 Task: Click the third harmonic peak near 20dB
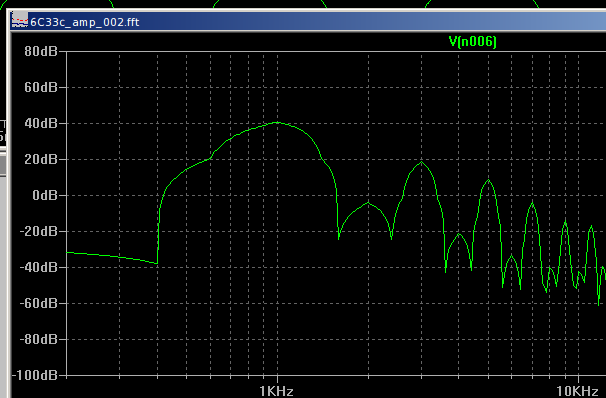click(421, 162)
